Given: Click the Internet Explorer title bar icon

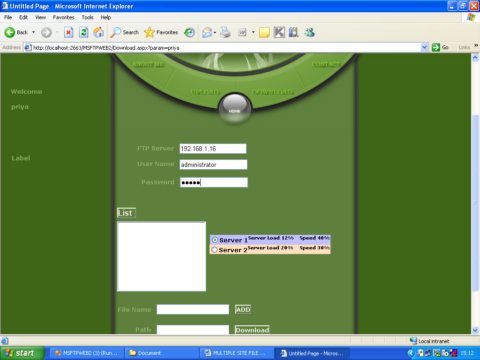Looking at the screenshot, I should pos(5,6).
